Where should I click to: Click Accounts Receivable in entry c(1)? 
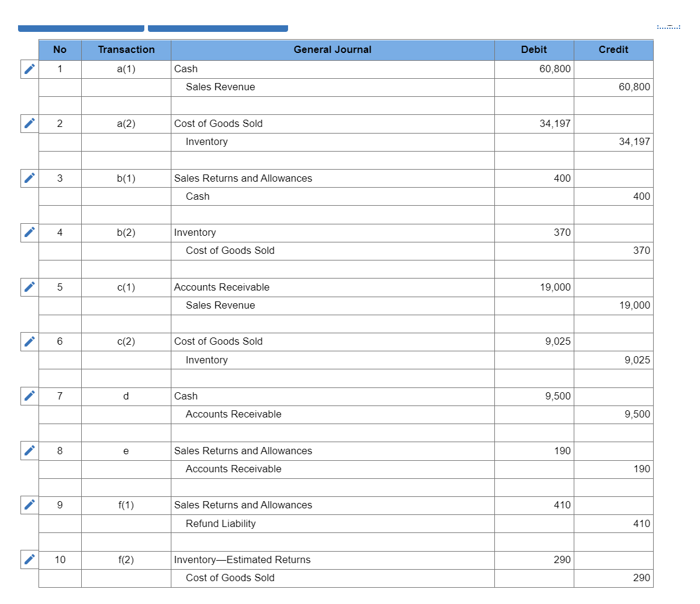(x=222, y=287)
